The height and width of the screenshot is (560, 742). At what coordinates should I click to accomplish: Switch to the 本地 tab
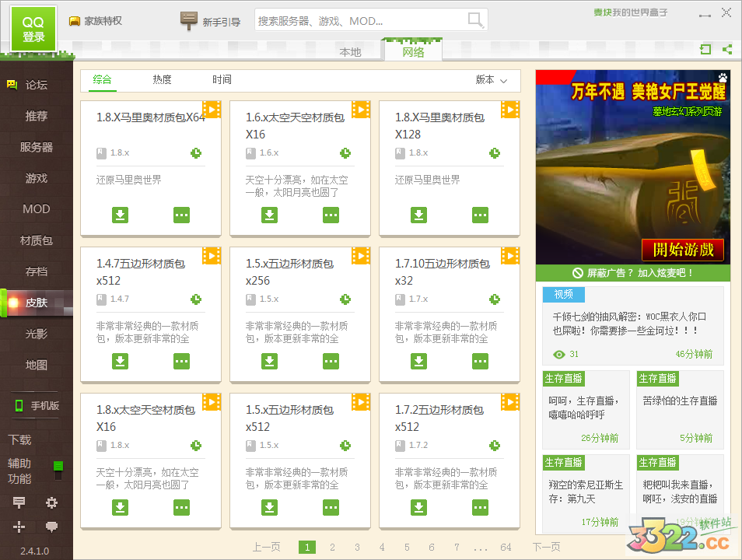pos(350,52)
